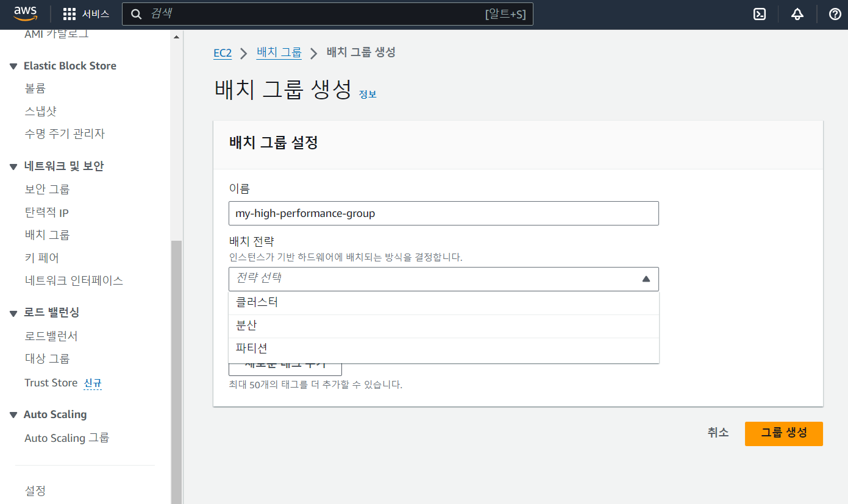Select the 클러스터 strategy option
This screenshot has height=504, width=848.
444,303
